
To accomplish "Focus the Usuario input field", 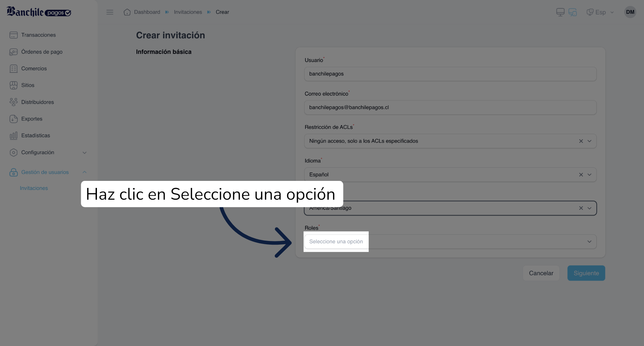I will [x=450, y=74].
